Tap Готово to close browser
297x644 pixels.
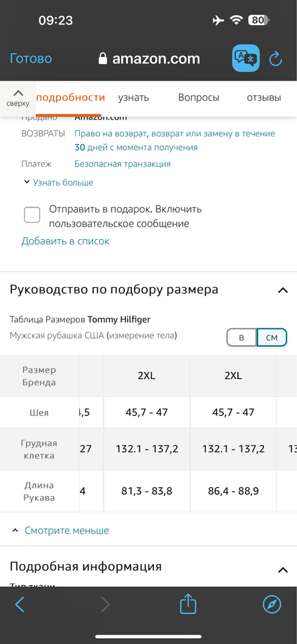click(x=31, y=59)
